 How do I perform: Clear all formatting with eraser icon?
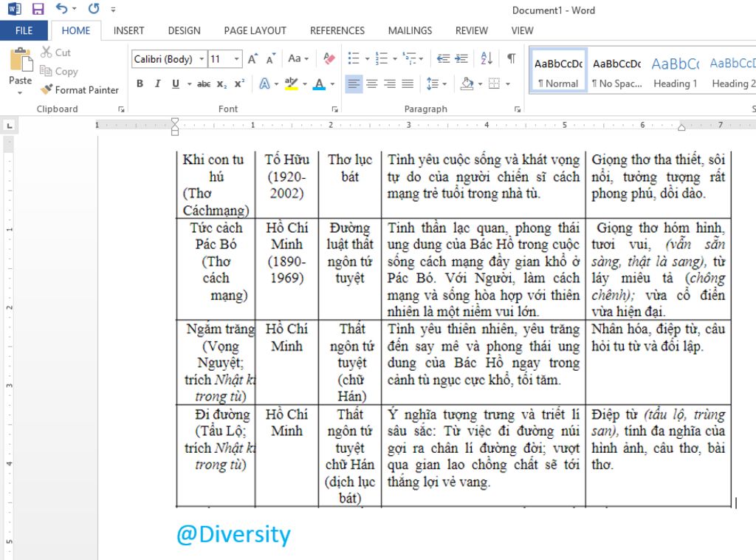(x=329, y=59)
